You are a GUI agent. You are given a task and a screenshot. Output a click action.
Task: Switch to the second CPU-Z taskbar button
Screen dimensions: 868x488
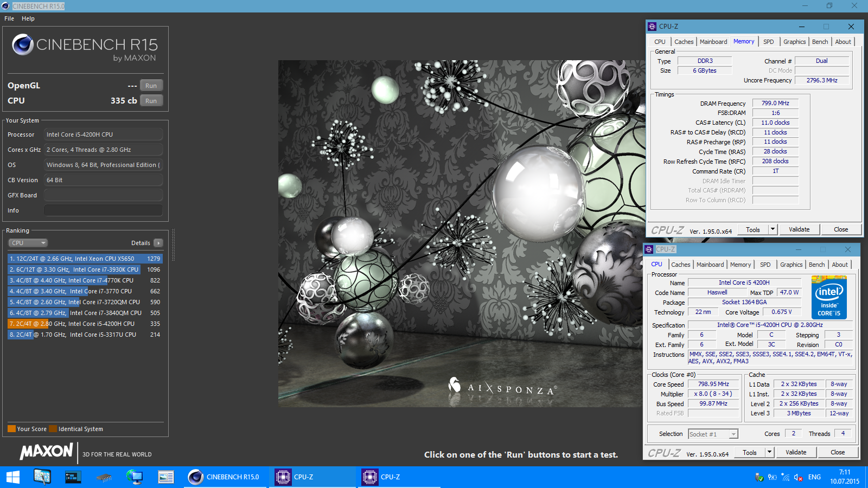[x=399, y=477]
